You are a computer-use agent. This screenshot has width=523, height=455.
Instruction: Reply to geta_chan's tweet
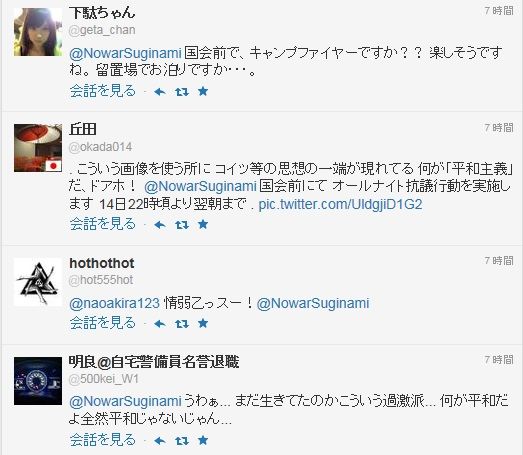[x=160, y=91]
